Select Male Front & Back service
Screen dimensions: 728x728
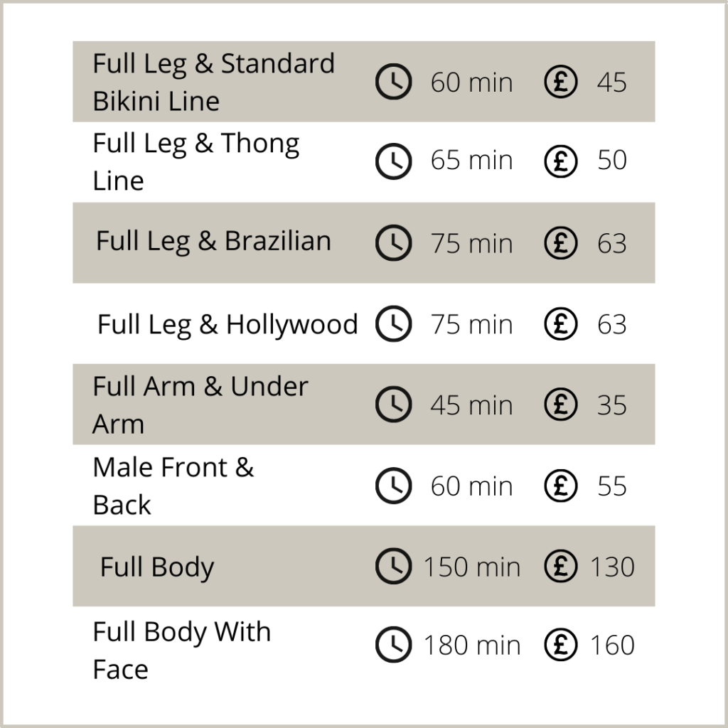pyautogui.click(x=173, y=486)
